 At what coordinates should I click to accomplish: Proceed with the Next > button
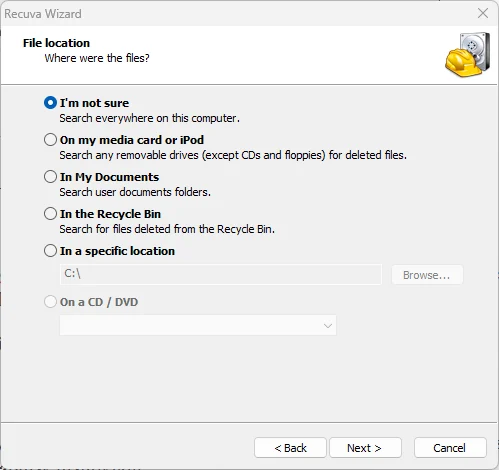(365, 448)
